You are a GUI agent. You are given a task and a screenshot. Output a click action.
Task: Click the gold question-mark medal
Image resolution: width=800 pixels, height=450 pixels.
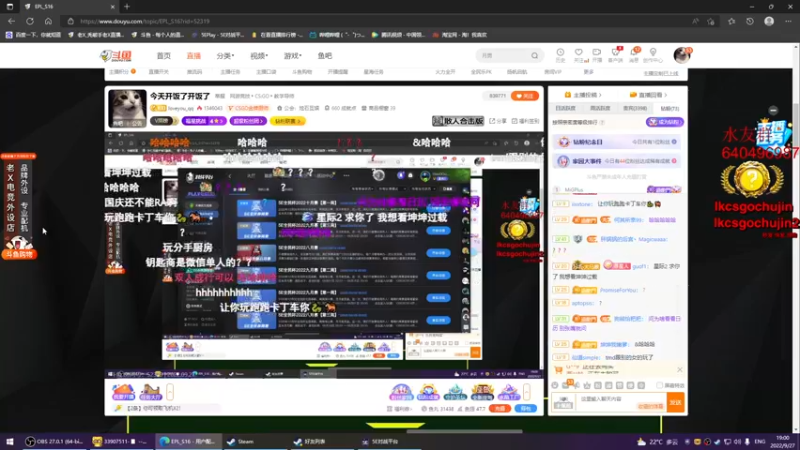pyautogui.click(x=752, y=180)
